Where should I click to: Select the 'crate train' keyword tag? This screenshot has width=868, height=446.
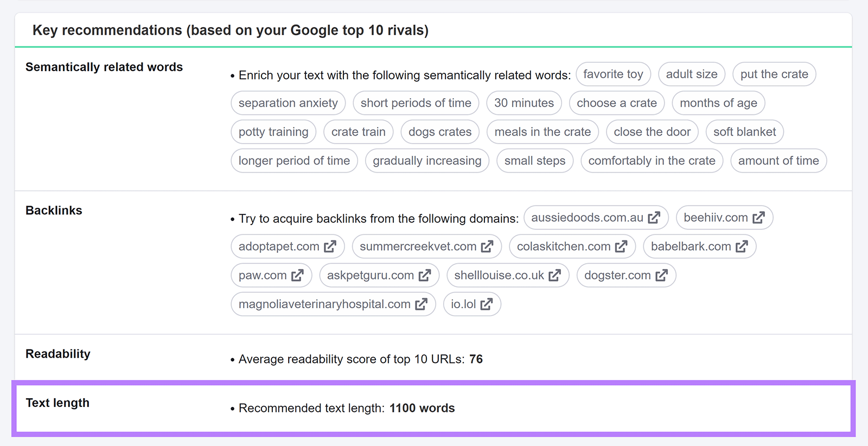[x=359, y=132]
